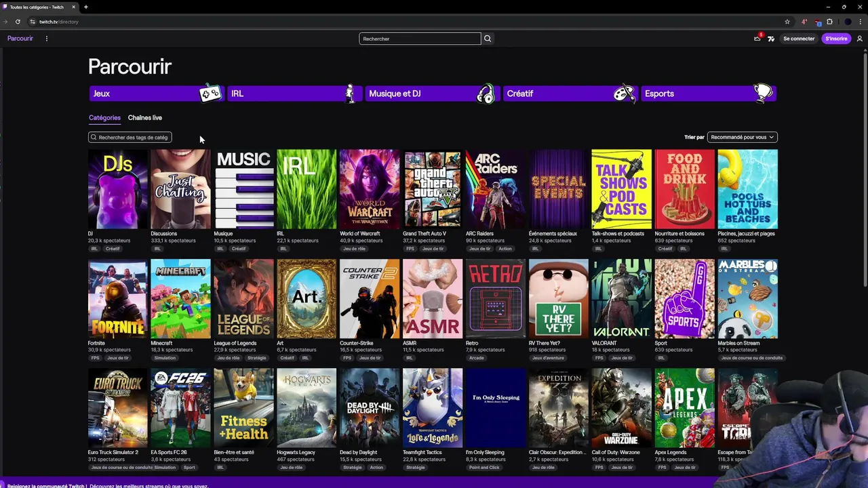The image size is (868, 488).
Task: Click the Arcade tag under Retro
Action: [477, 358]
